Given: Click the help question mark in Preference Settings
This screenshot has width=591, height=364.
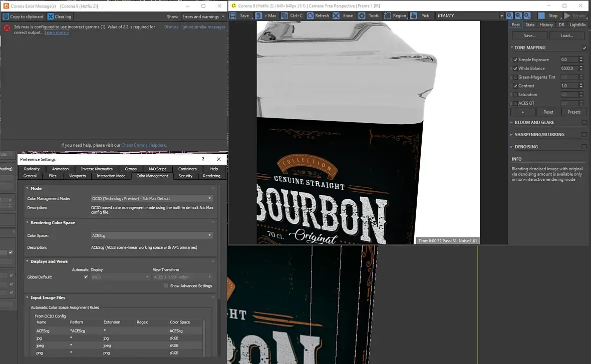Looking at the screenshot, I should pos(203,159).
